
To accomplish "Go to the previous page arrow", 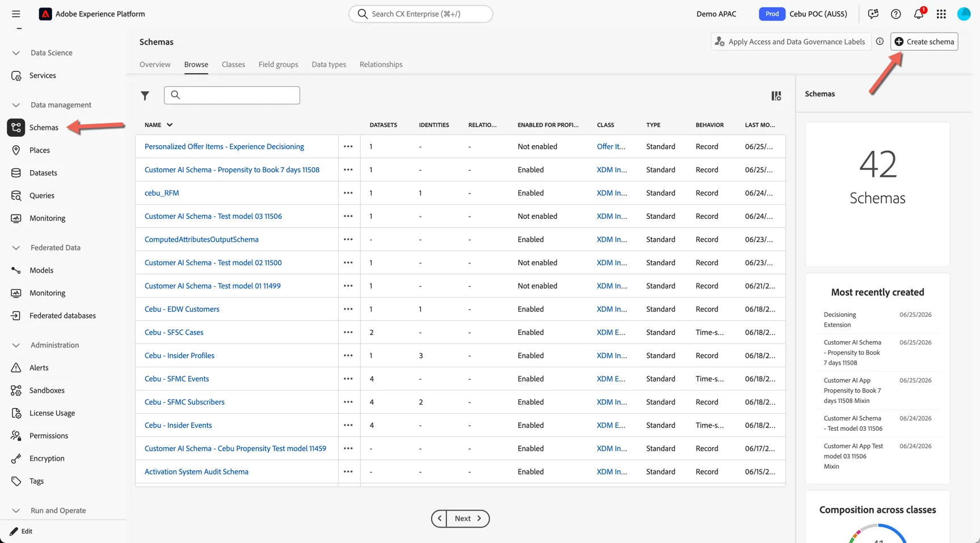I will tap(439, 519).
